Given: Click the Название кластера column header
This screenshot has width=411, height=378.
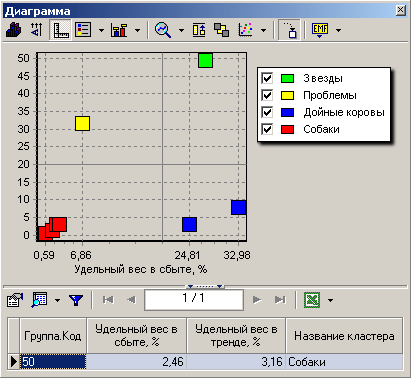Looking at the screenshot, I should click(x=344, y=336).
